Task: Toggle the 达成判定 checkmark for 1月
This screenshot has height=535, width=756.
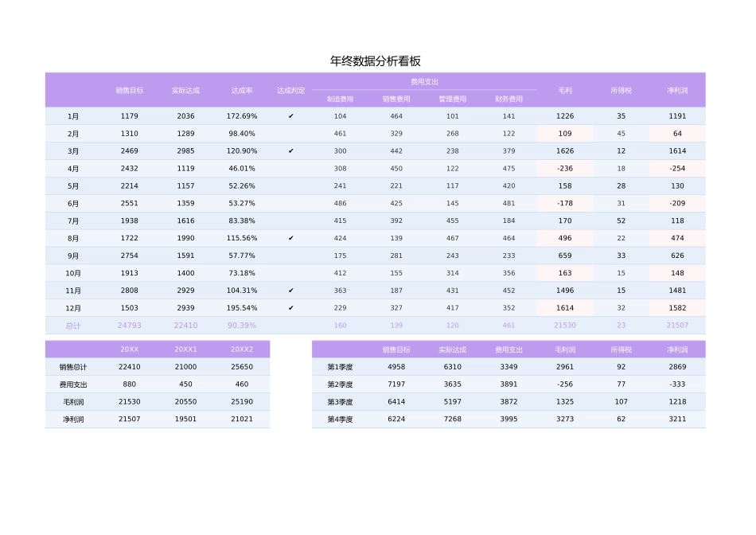Action: tap(290, 115)
